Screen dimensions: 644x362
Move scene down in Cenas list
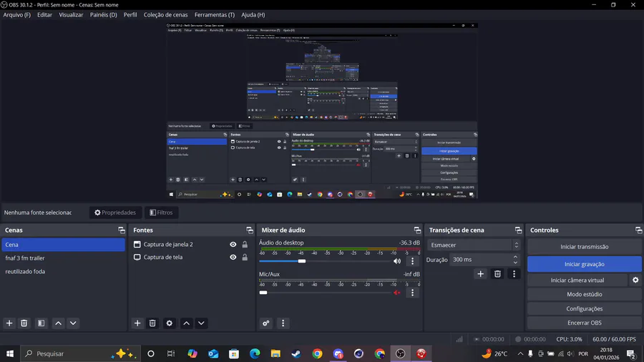[73, 323]
